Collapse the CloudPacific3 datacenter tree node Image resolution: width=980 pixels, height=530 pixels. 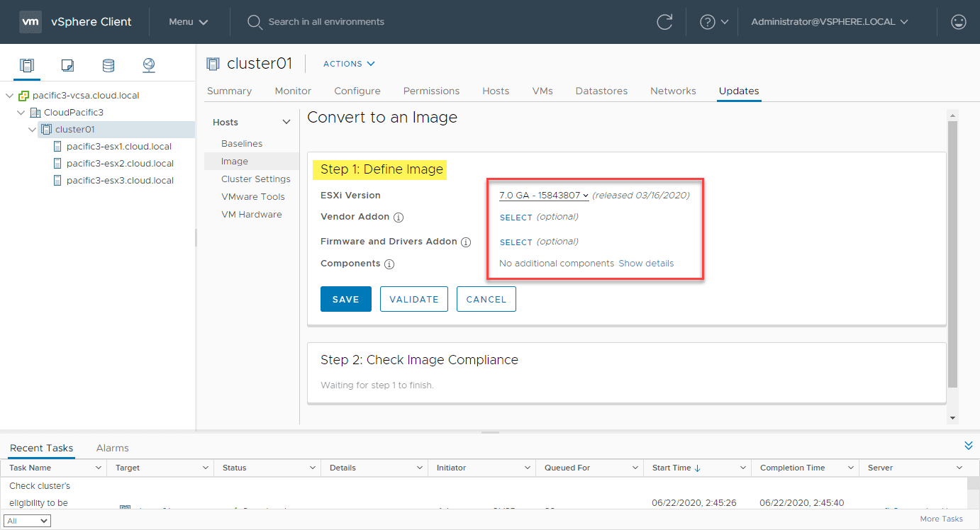pyautogui.click(x=21, y=113)
